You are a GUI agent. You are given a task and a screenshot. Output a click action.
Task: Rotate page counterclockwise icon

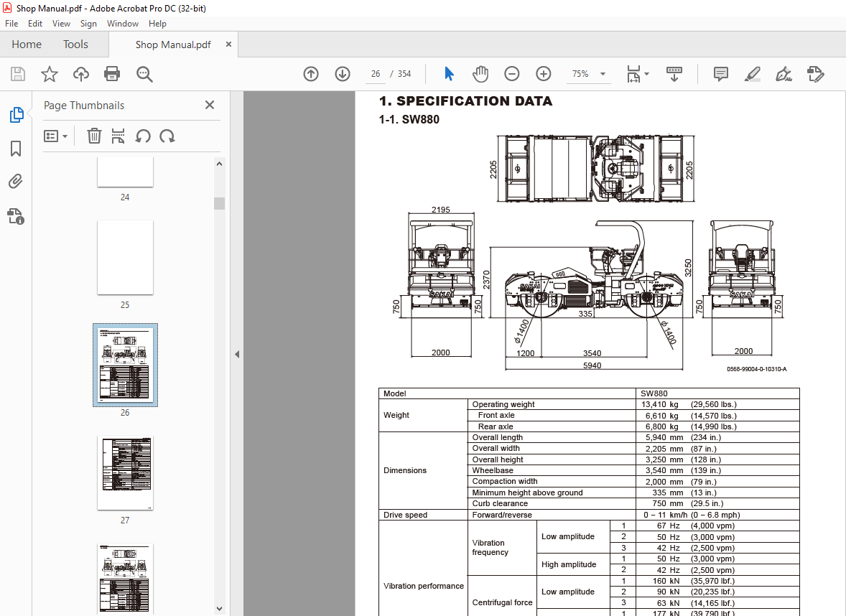[142, 136]
